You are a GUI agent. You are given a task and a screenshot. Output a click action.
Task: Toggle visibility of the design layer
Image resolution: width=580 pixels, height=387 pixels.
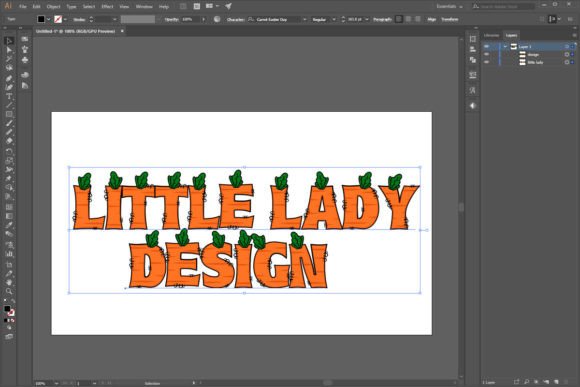(487, 54)
